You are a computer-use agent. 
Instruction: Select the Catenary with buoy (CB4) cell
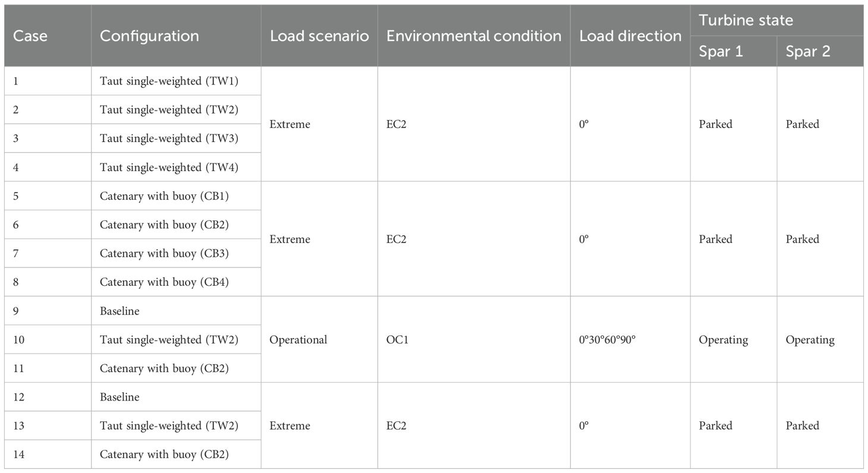coord(164,282)
